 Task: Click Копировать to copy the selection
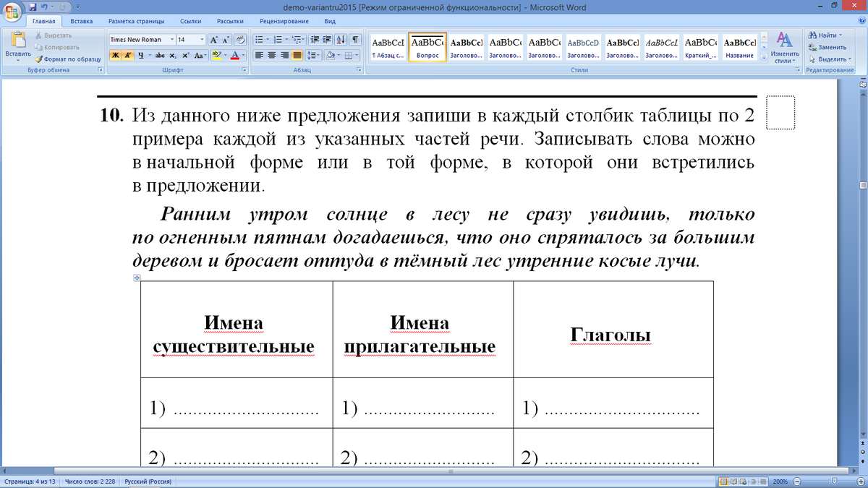(x=56, y=47)
